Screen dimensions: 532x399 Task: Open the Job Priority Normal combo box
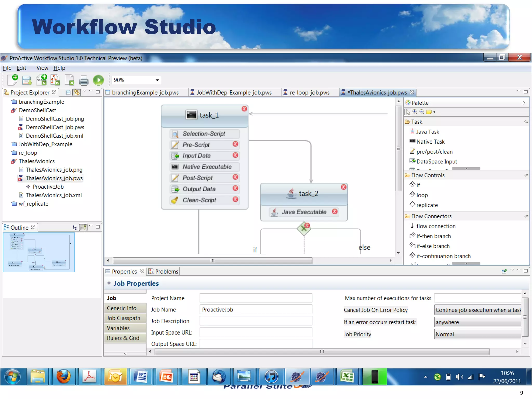[477, 334]
